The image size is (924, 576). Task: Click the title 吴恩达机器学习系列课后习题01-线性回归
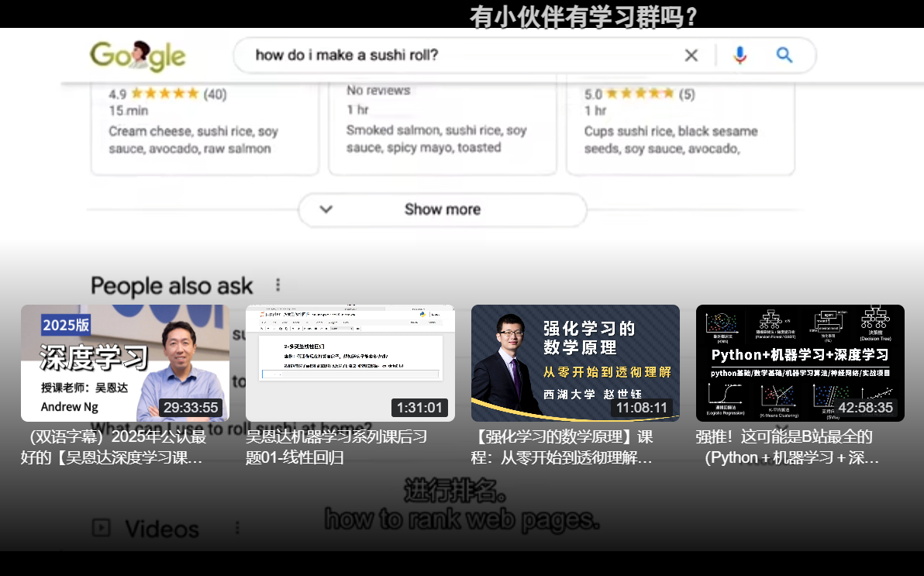pyautogui.click(x=336, y=447)
